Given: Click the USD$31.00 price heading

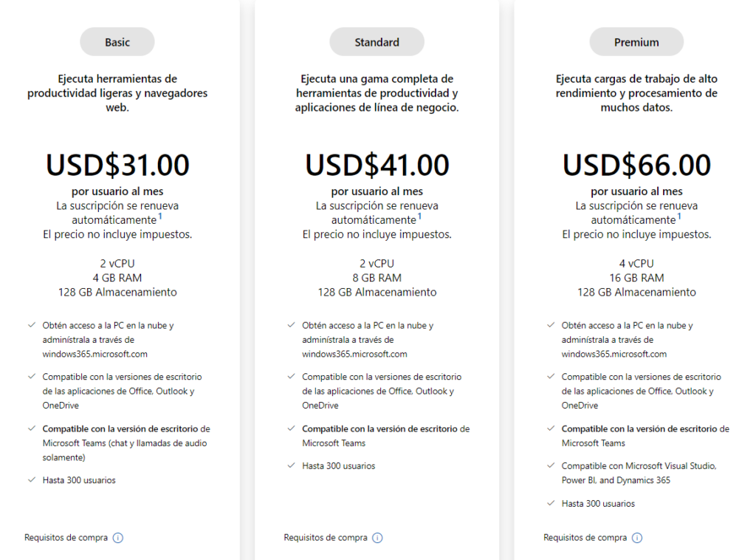Looking at the screenshot, I should (x=117, y=165).
